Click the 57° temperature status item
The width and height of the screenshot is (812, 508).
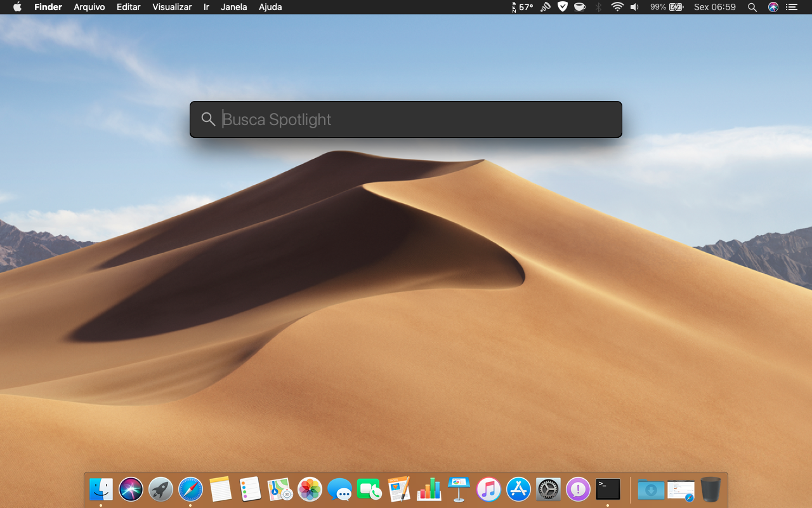pyautogui.click(x=522, y=7)
